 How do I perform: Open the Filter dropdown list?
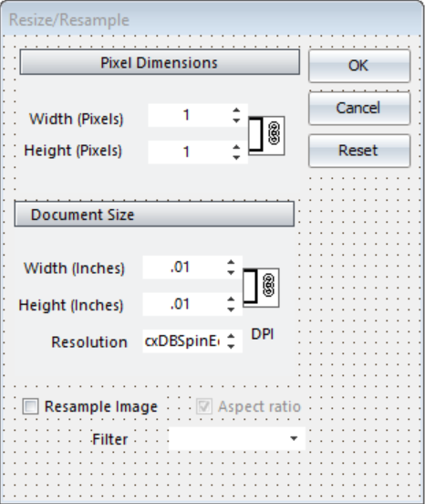[x=294, y=438]
